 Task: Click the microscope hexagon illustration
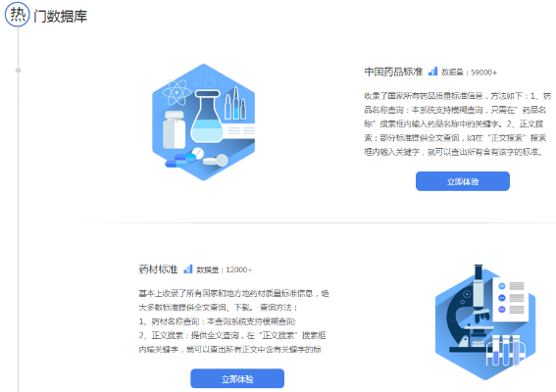coord(485,321)
